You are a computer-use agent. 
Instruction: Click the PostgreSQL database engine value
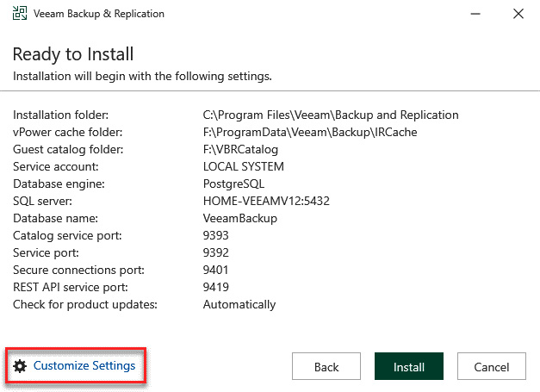click(233, 184)
